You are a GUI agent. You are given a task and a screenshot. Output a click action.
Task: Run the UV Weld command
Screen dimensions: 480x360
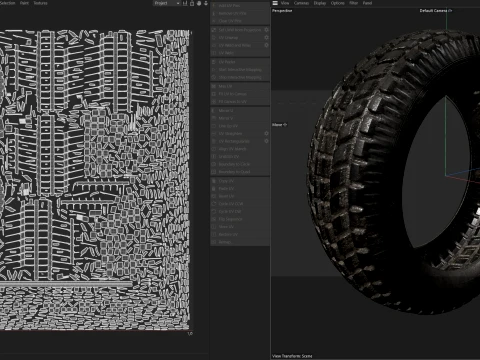coord(240,53)
